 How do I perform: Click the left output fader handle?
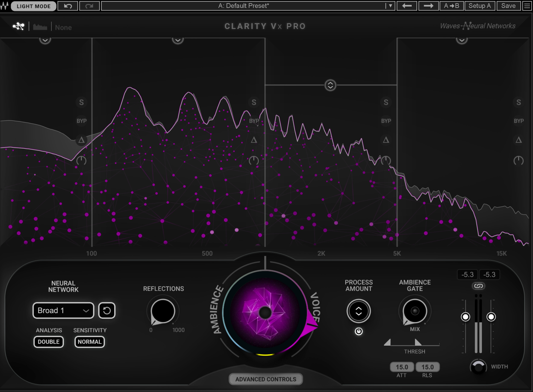465,317
